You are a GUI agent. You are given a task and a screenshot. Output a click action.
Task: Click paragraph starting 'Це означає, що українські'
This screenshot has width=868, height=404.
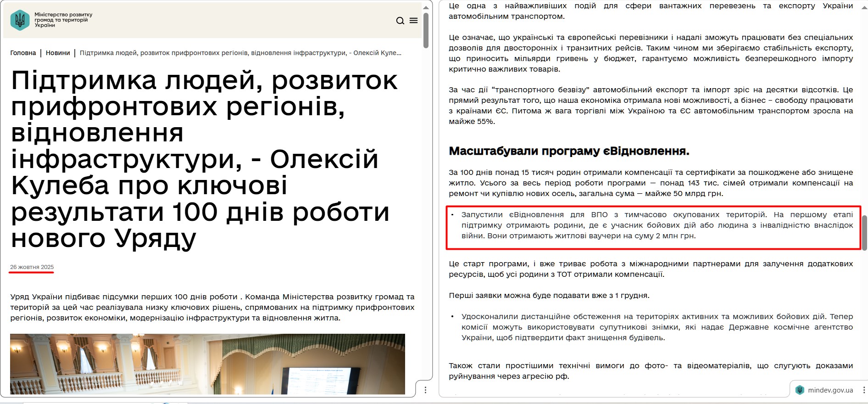[x=651, y=53]
